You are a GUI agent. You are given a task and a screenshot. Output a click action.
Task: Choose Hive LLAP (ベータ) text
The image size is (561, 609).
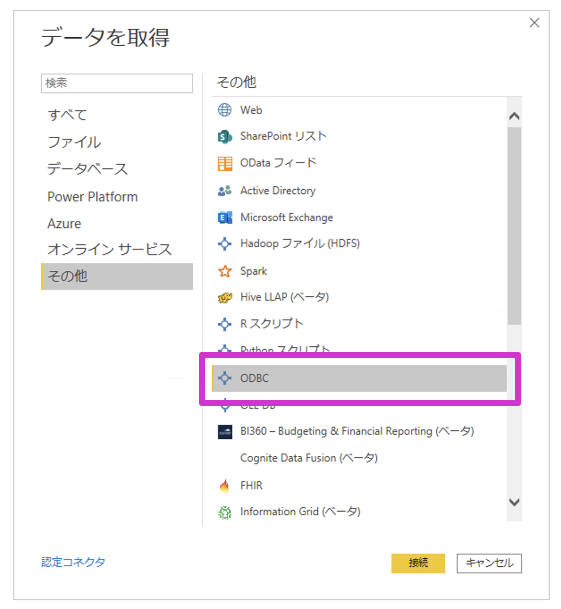click(284, 298)
